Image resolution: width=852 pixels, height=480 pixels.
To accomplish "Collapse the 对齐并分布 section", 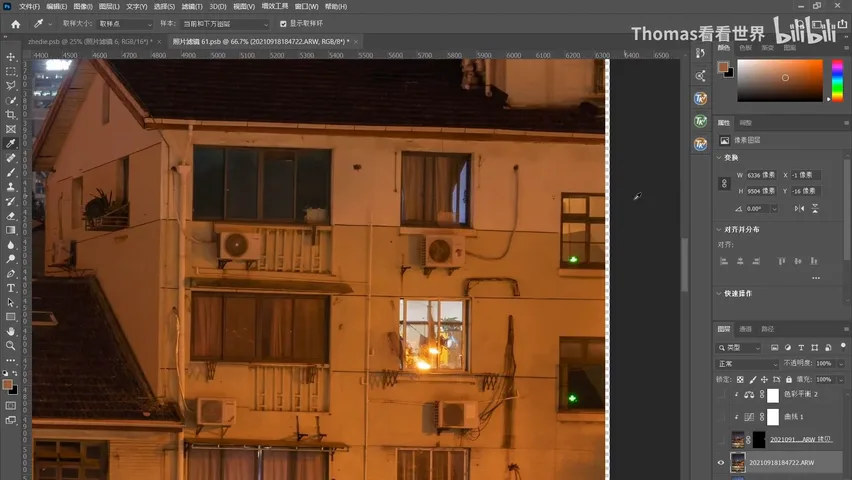I will [x=719, y=229].
